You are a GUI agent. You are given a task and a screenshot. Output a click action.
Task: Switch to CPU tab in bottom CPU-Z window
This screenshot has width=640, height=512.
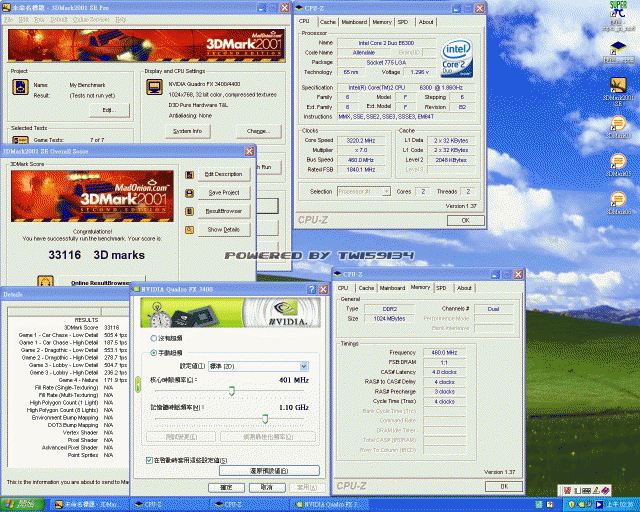pos(343,288)
